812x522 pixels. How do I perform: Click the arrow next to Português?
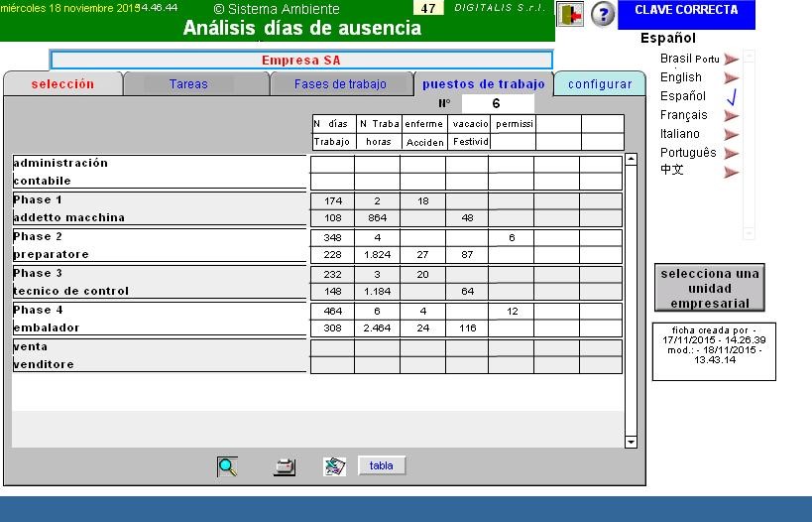(732, 154)
